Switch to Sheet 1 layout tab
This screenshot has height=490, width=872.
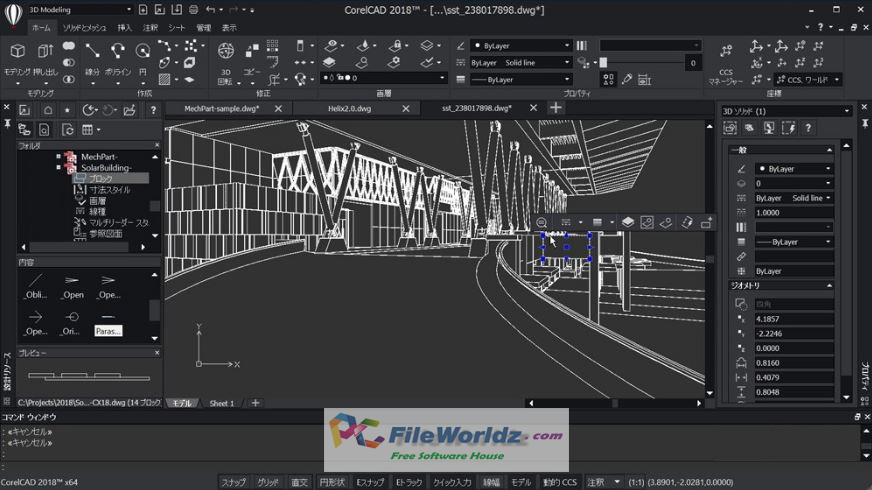(x=222, y=403)
